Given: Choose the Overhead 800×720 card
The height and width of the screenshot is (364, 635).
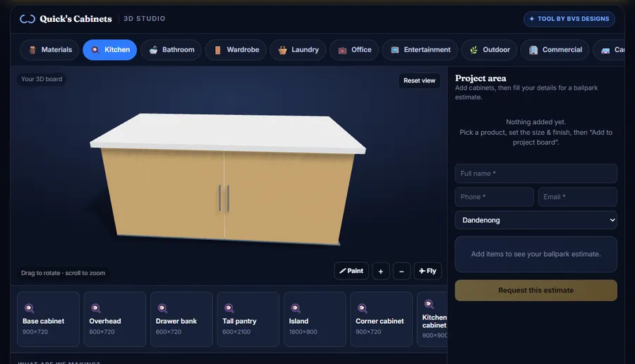Looking at the screenshot, I should pos(115,319).
